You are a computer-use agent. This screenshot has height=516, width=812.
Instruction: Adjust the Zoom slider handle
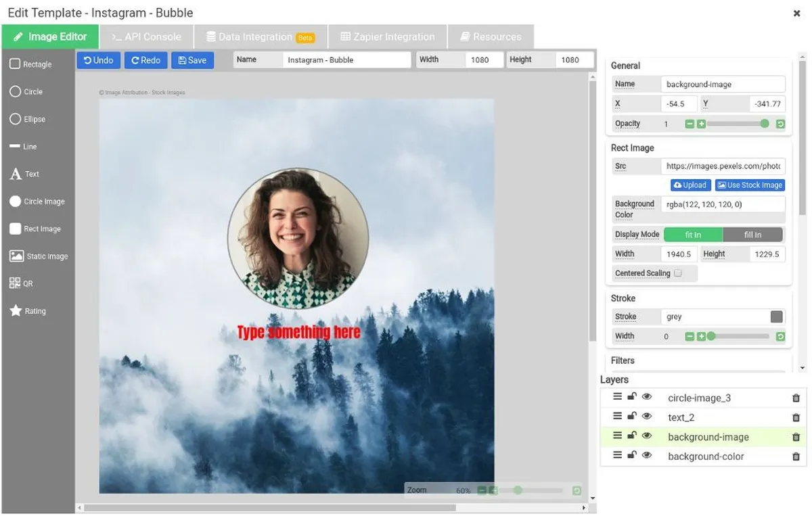518,490
